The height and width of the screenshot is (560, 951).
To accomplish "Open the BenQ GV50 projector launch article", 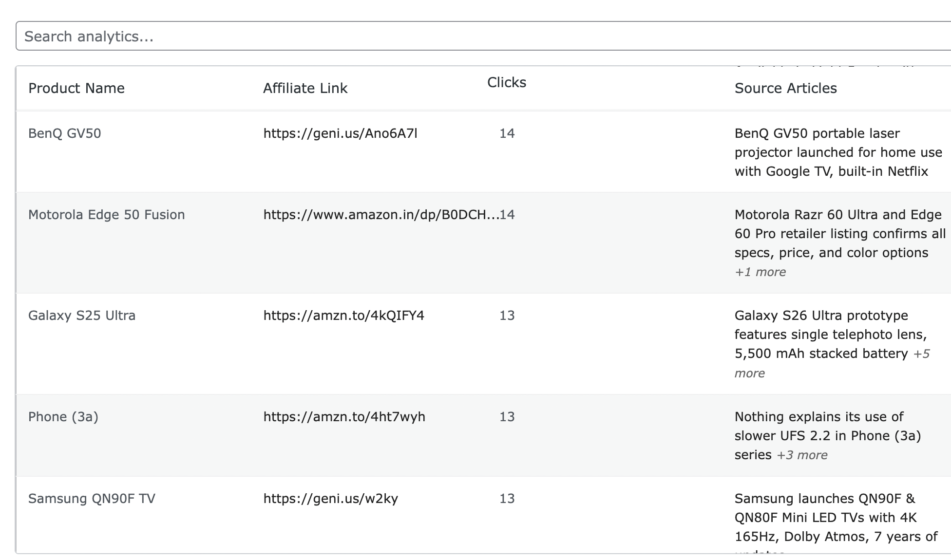I will (x=836, y=152).
